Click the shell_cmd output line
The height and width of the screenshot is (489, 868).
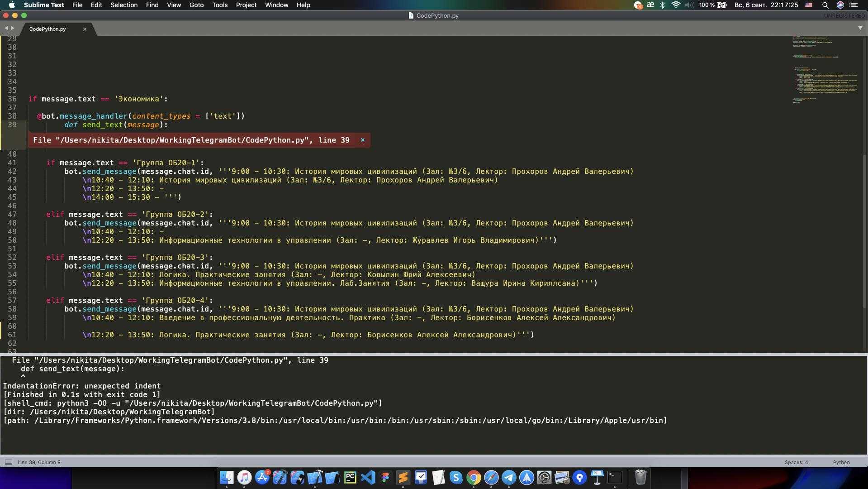coord(193,403)
